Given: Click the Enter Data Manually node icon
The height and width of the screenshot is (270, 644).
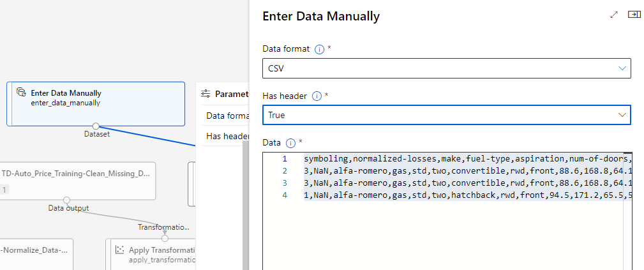Looking at the screenshot, I should (21, 93).
